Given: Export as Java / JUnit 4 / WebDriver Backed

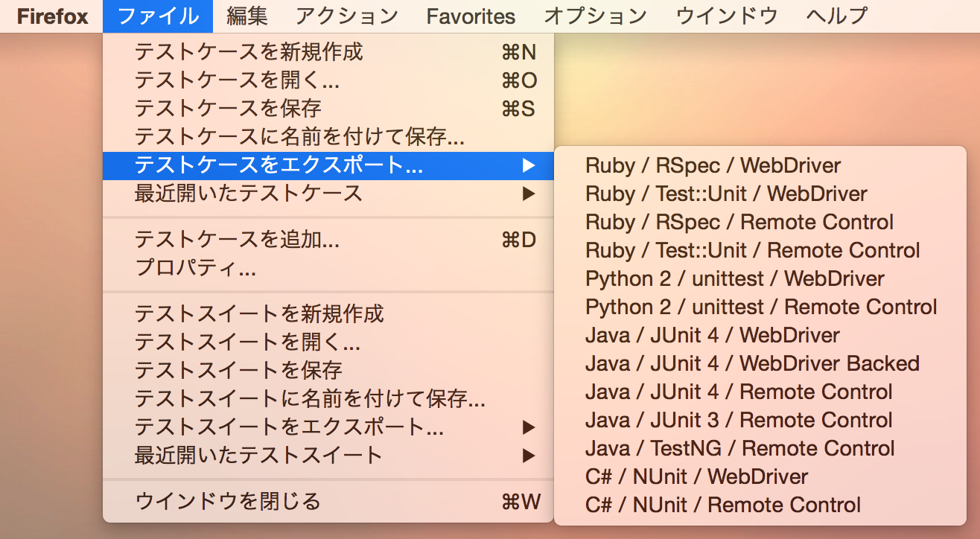Looking at the screenshot, I should pos(760,363).
